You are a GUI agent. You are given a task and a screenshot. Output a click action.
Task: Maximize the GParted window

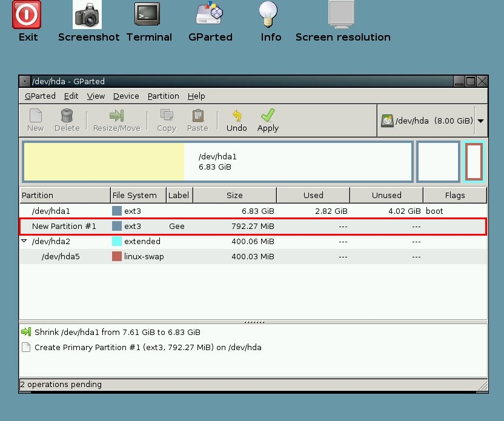pos(471,81)
